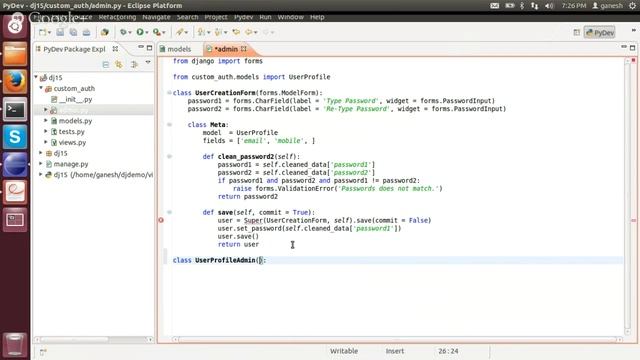Switch to the PyDev perspective button

pos(600,33)
